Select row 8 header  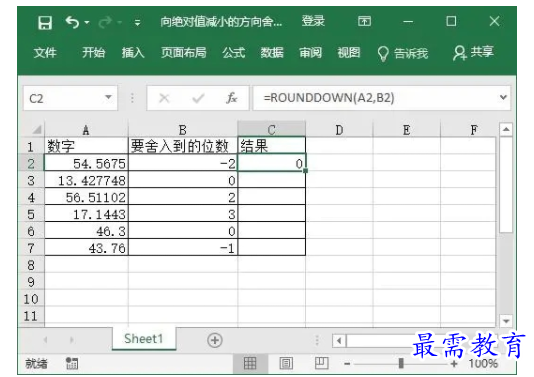click(31, 265)
